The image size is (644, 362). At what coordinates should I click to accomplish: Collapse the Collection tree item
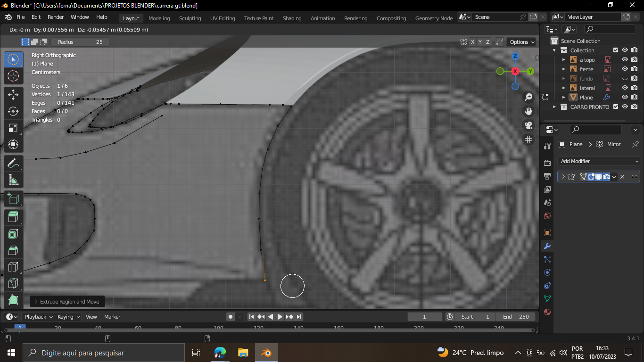point(554,50)
